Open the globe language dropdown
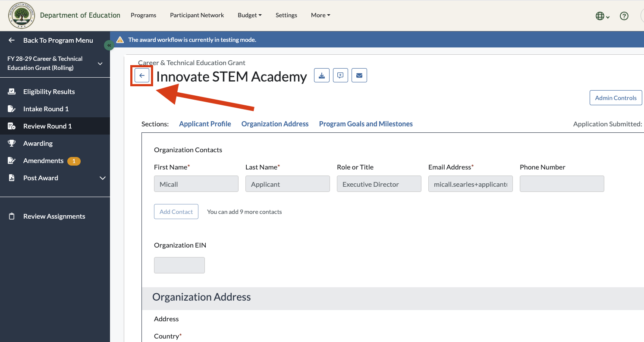 pyautogui.click(x=603, y=16)
